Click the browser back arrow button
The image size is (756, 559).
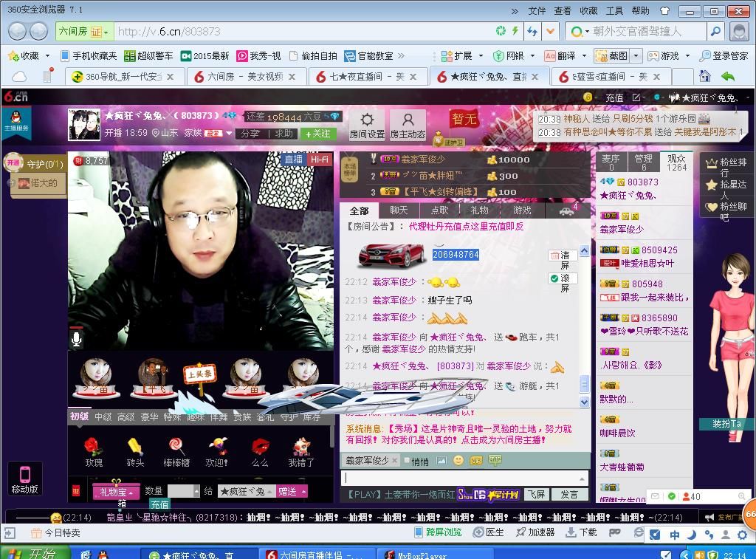pos(18,32)
